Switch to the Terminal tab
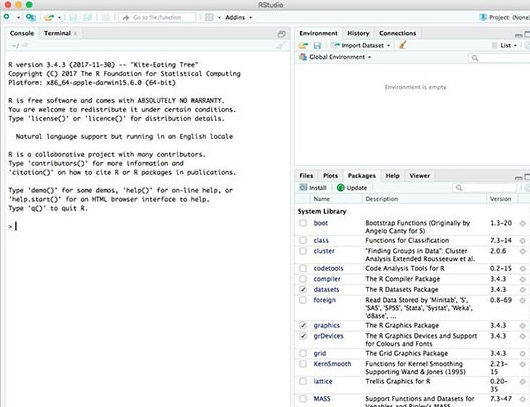530x407 pixels. (x=57, y=33)
